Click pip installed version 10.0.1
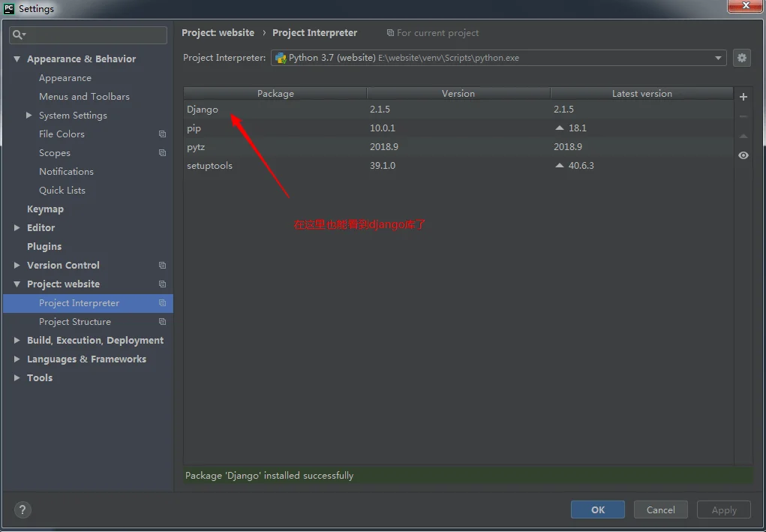The image size is (766, 532). click(383, 128)
